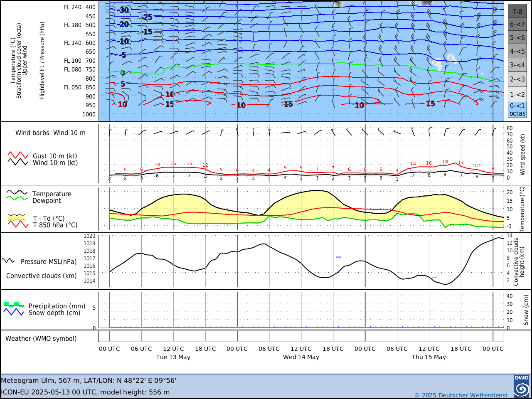The width and height of the screenshot is (532, 399).
Task: Click the 1020 pressure axis label
Action: click(89, 236)
